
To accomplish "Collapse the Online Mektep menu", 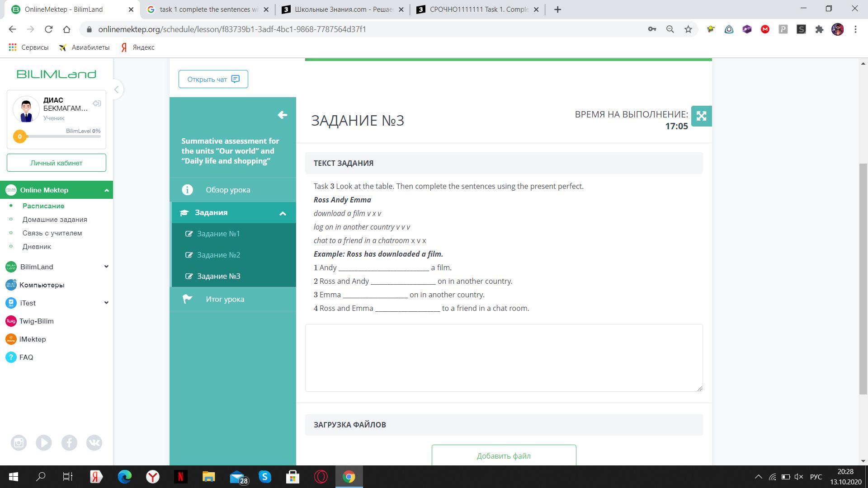I will [x=106, y=190].
